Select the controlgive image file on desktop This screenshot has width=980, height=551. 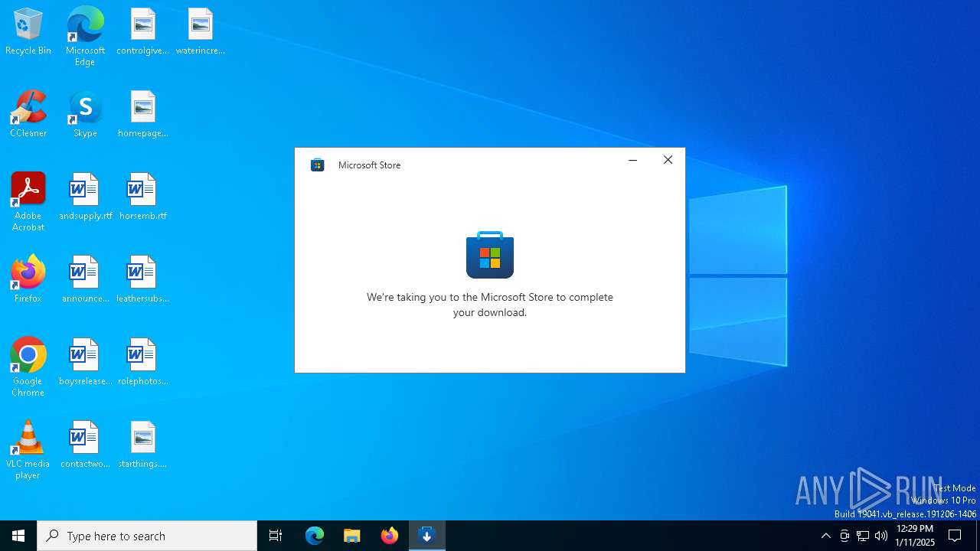point(142,32)
